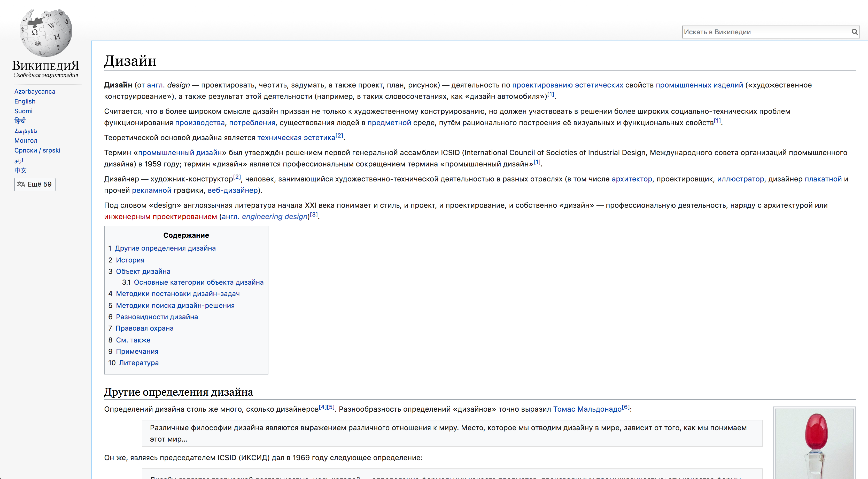
Task: Open the Монгол language version
Action: pos(26,141)
